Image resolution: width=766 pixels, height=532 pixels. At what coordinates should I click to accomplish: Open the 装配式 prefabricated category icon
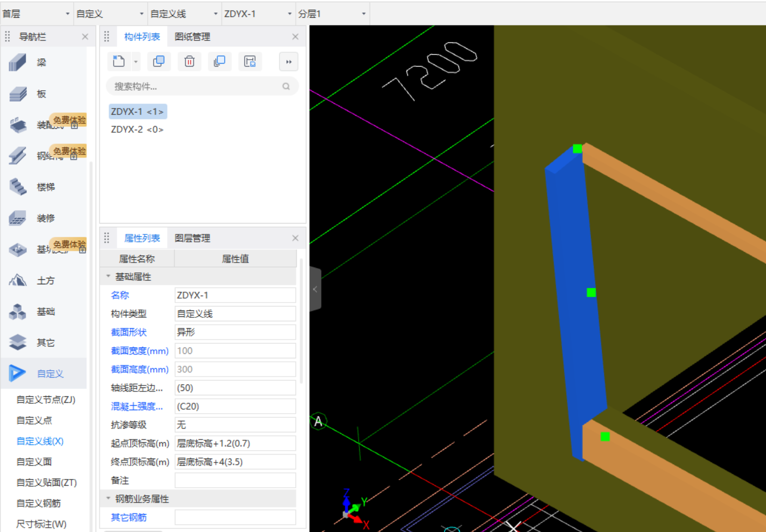(18, 125)
